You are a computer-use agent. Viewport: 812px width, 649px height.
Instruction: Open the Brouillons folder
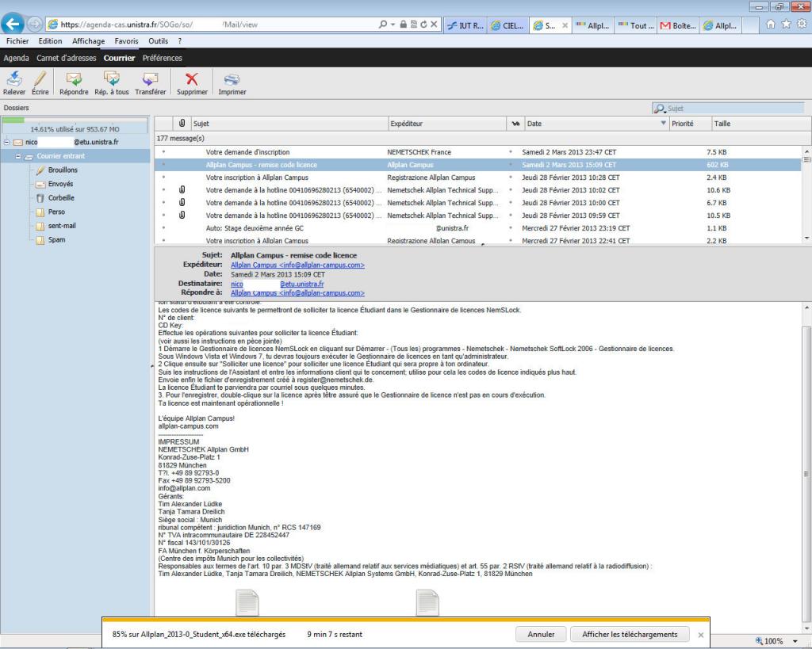63,170
